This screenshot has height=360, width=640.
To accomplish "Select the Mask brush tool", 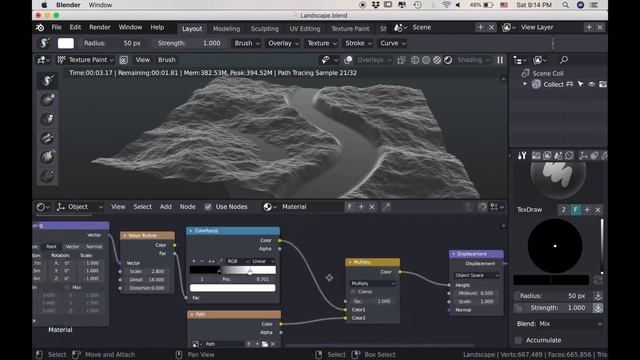I will [x=47, y=176].
